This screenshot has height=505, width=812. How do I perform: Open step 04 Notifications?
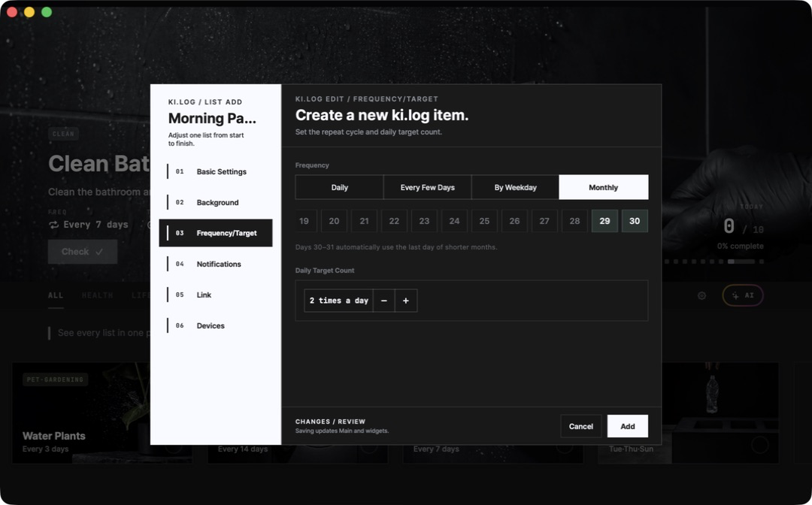pyautogui.click(x=216, y=264)
